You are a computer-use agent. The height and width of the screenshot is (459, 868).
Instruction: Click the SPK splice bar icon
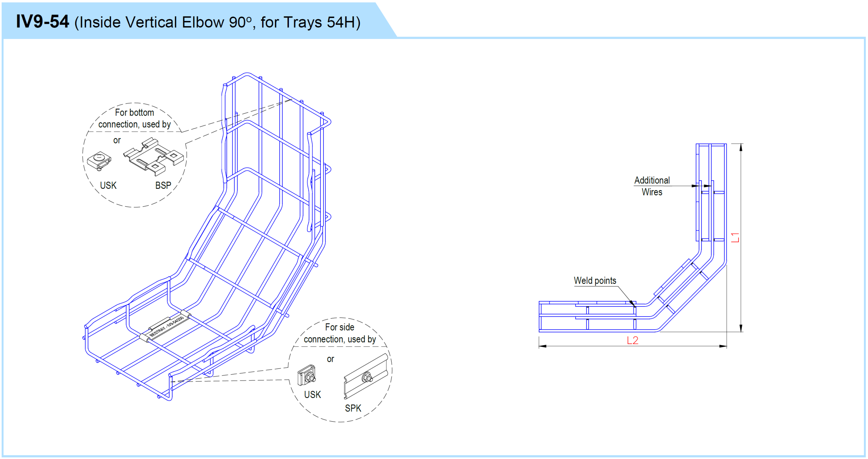(366, 377)
